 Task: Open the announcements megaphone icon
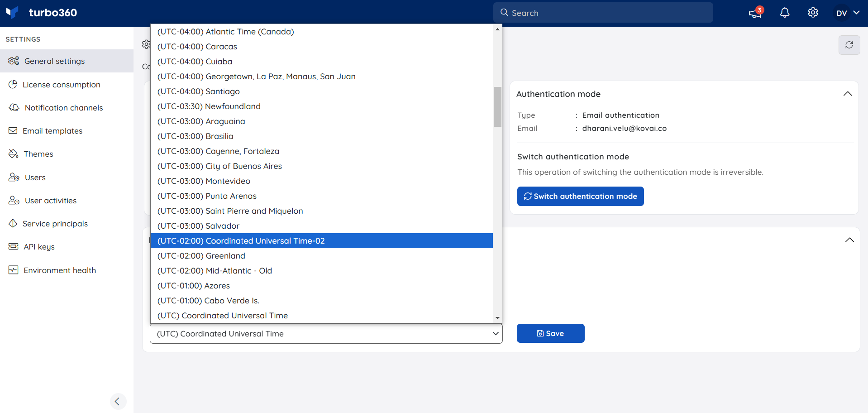755,13
